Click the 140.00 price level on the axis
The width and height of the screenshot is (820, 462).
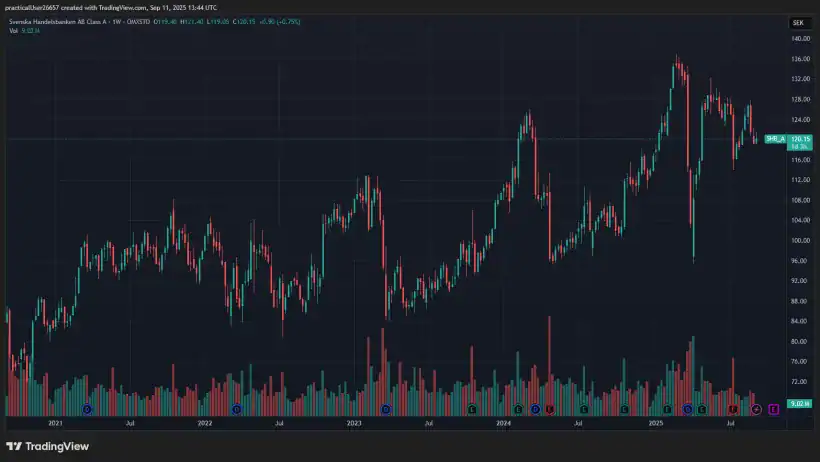[799, 39]
